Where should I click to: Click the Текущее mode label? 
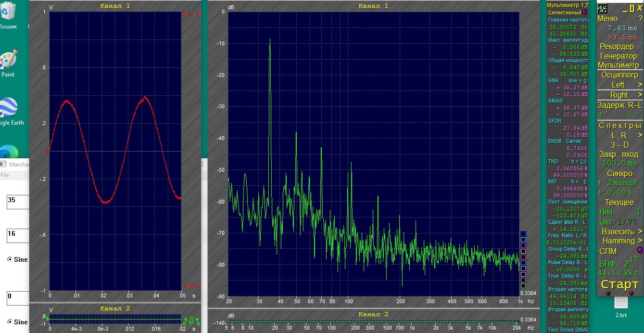(619, 203)
